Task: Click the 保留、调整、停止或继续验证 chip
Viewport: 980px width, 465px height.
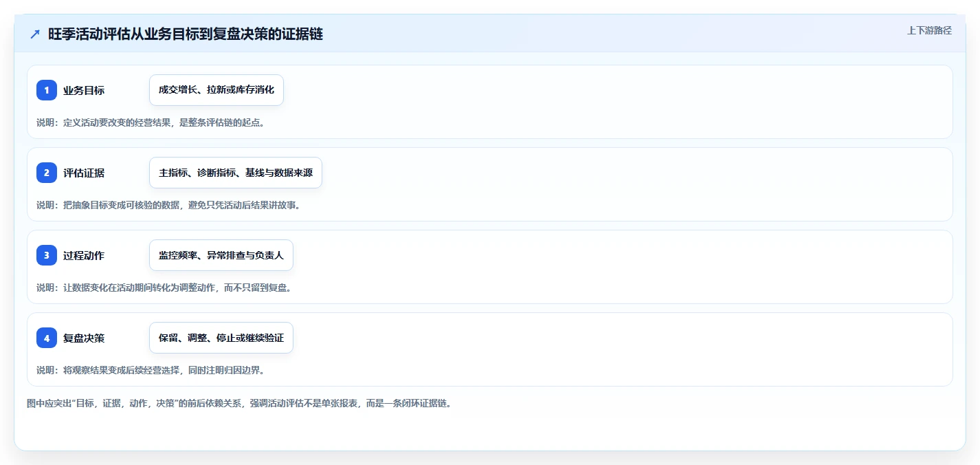Action: (x=221, y=338)
